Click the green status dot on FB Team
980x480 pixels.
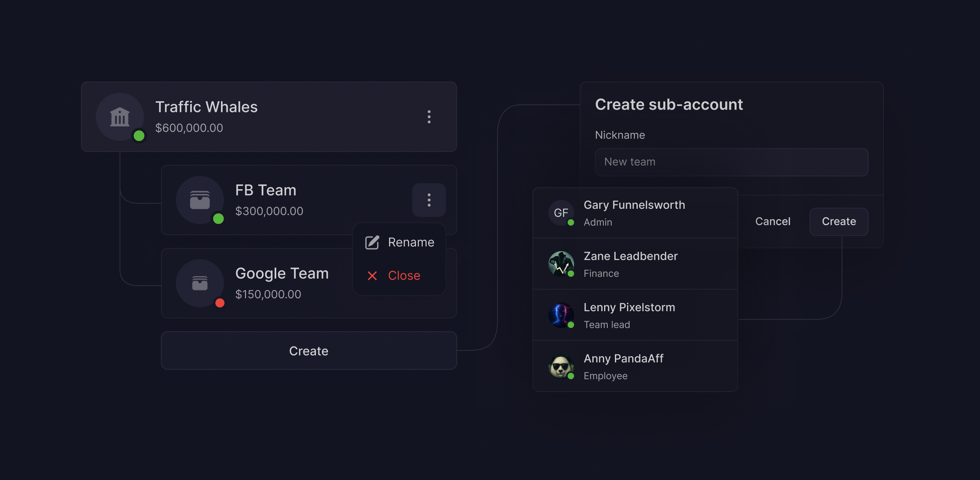218,219
